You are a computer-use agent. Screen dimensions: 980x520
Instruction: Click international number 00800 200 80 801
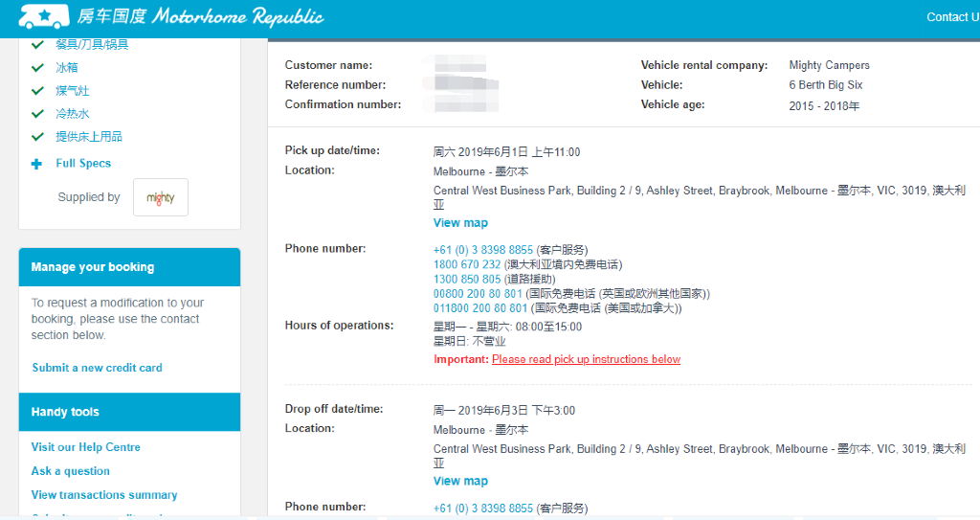coord(478,294)
